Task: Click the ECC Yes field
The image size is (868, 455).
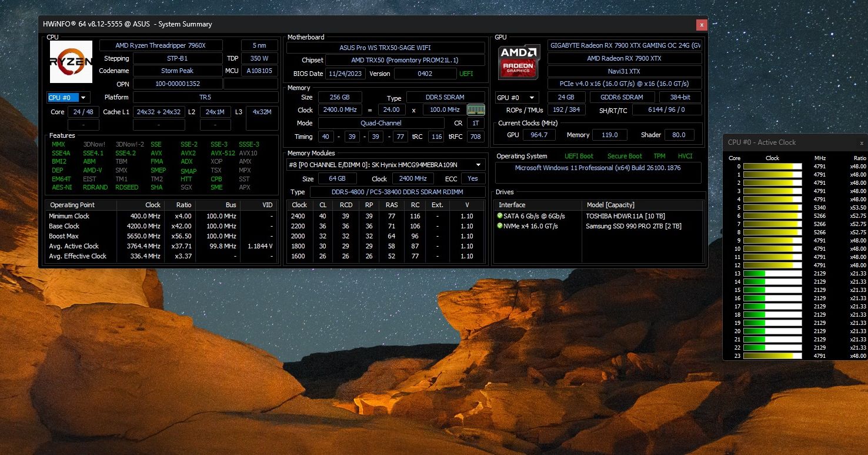Action: pyautogui.click(x=472, y=178)
